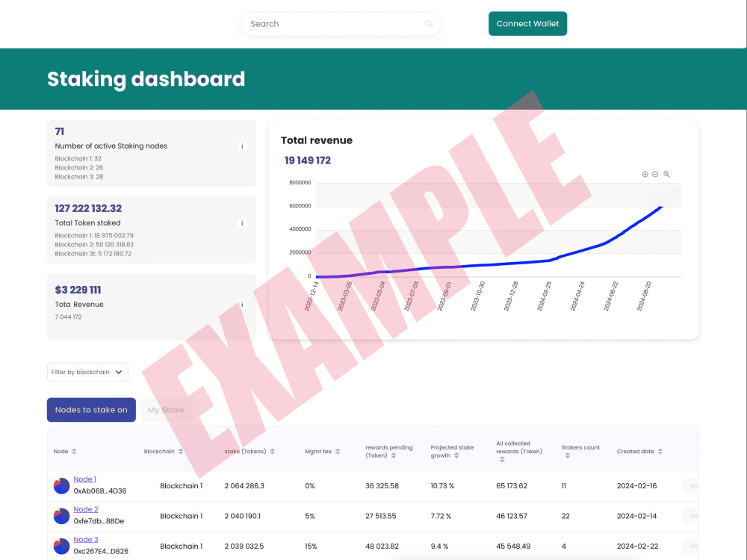Sort by All collected rewards column

(502, 459)
